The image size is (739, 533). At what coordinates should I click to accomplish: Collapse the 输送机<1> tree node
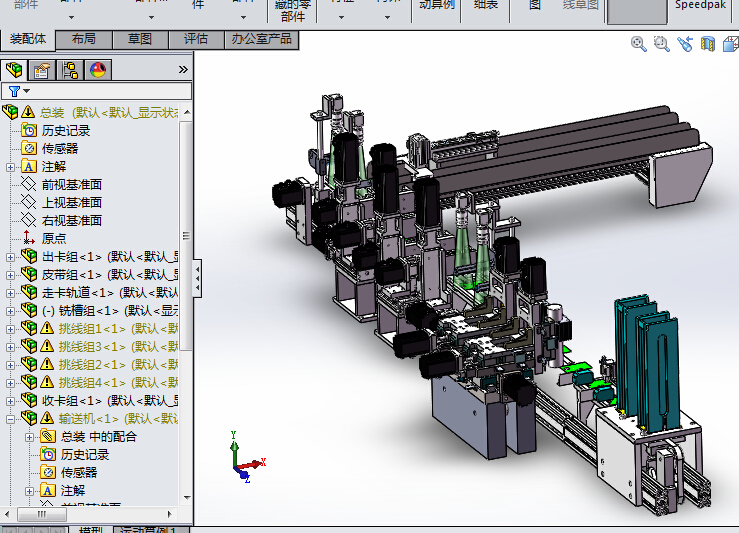11,419
